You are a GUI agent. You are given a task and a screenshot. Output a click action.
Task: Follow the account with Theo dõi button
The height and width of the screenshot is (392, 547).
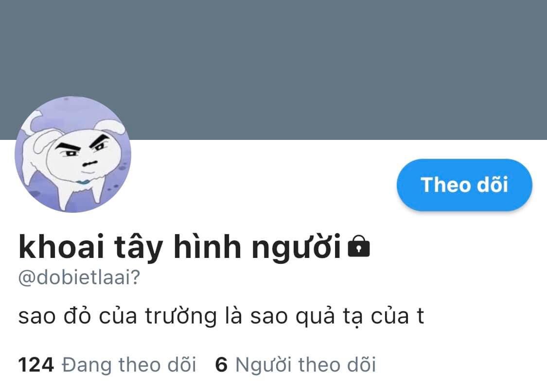click(x=464, y=185)
